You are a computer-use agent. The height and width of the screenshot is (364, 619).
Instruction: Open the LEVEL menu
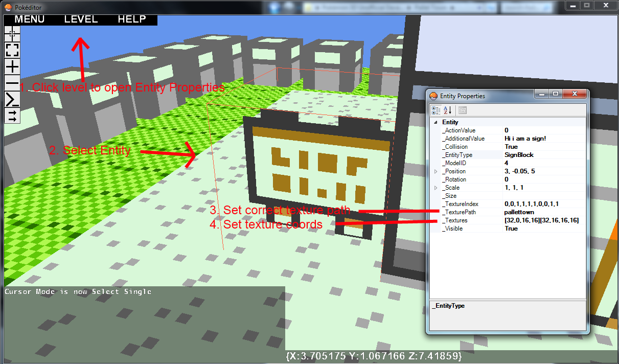tap(81, 19)
